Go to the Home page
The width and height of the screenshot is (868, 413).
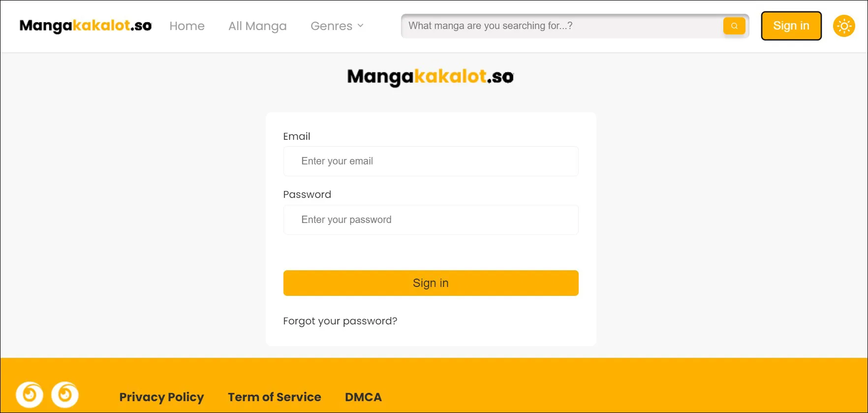click(x=187, y=26)
